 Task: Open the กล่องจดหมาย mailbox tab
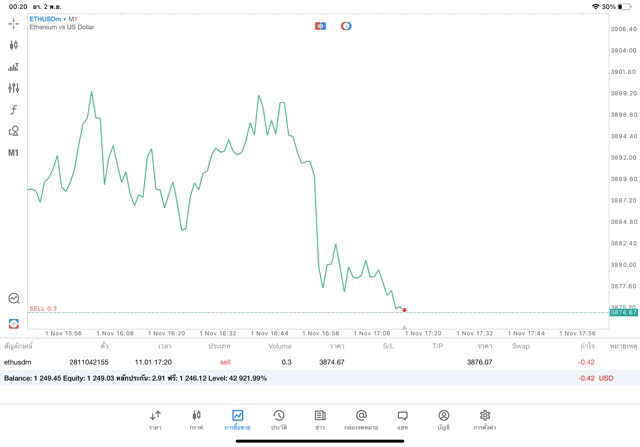tap(361, 419)
